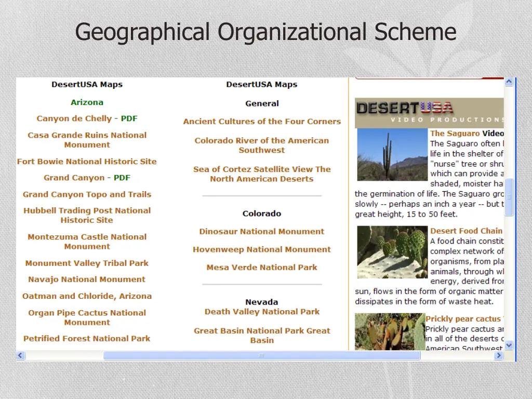This screenshot has width=532, height=399.
Task: Open Ancient Cultures of the Four Corners
Action: [262, 122]
